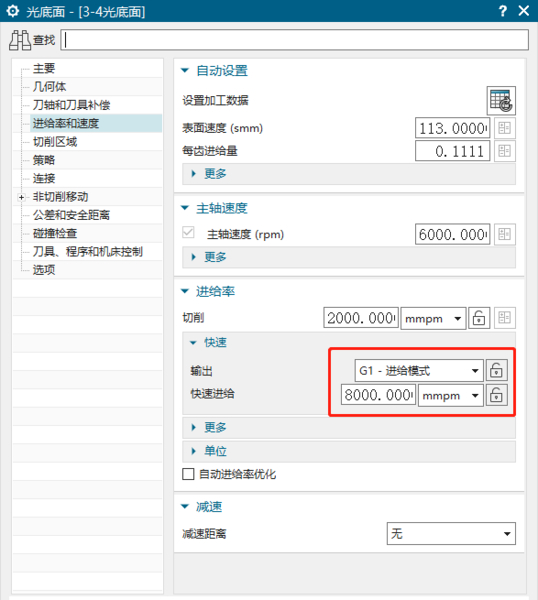Select 切削区域 in the left tree
The image size is (538, 600).
point(55,142)
